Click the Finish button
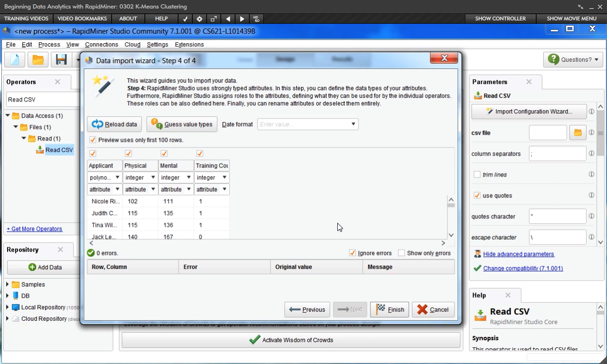The width and height of the screenshot is (607, 364). pos(390,309)
